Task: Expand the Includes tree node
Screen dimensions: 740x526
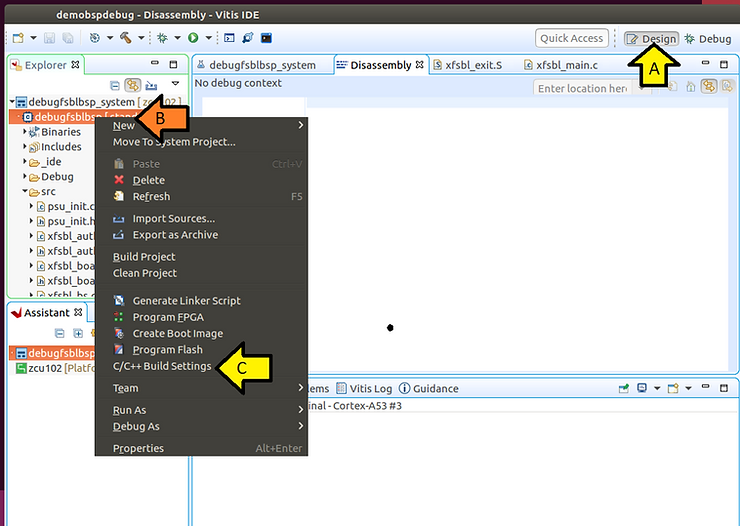Action: pos(25,147)
